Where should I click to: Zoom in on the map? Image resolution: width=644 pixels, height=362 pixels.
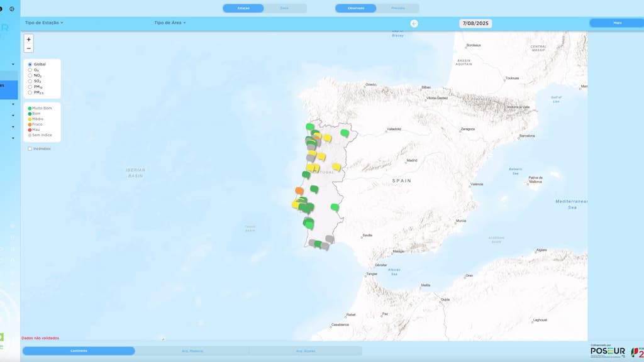(x=28, y=40)
